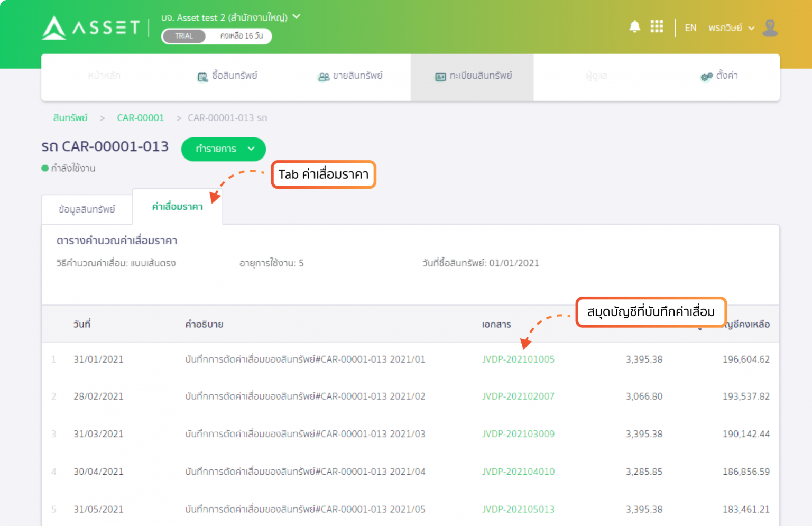
Task: Open the user profile avatar icon
Action: tap(770, 27)
